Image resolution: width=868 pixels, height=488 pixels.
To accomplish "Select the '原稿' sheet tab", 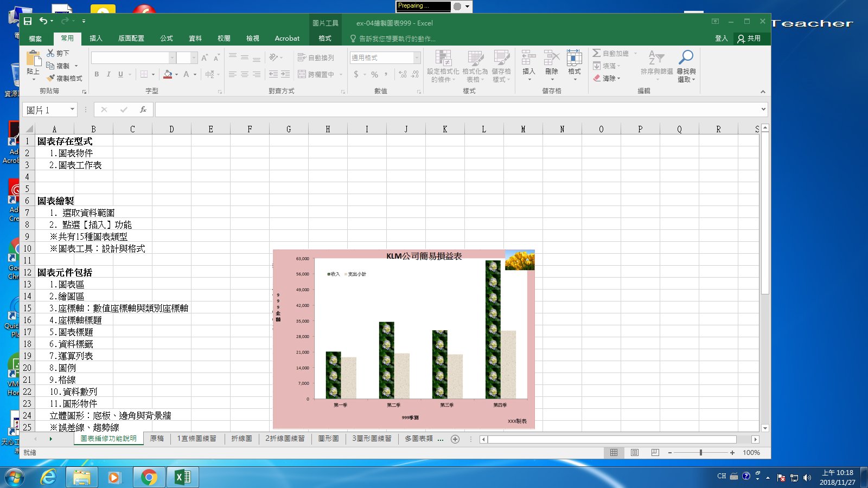I will 157,439.
